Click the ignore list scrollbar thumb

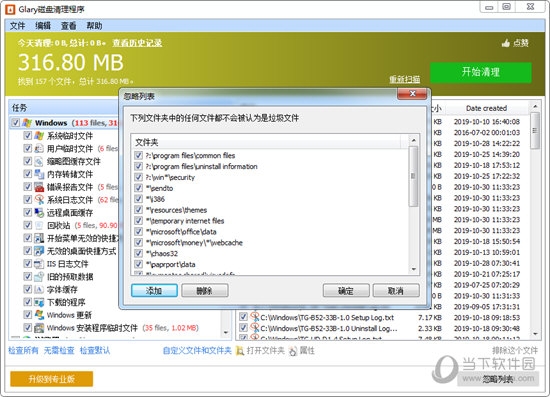414,176
